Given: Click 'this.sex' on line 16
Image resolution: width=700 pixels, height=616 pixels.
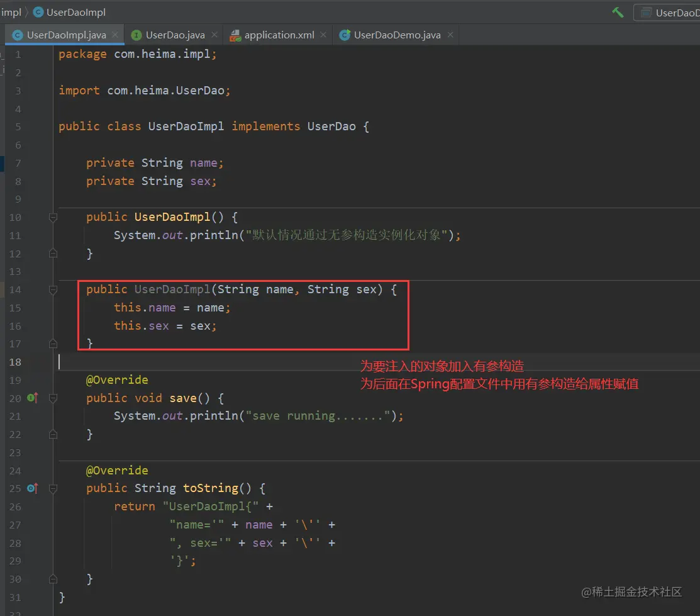Looking at the screenshot, I should coord(141,326).
